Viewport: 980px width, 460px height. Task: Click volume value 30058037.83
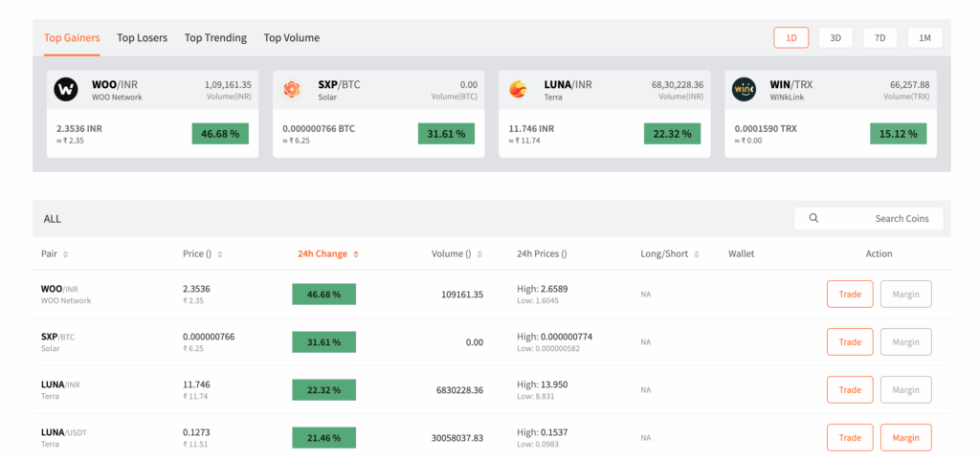pos(457,438)
